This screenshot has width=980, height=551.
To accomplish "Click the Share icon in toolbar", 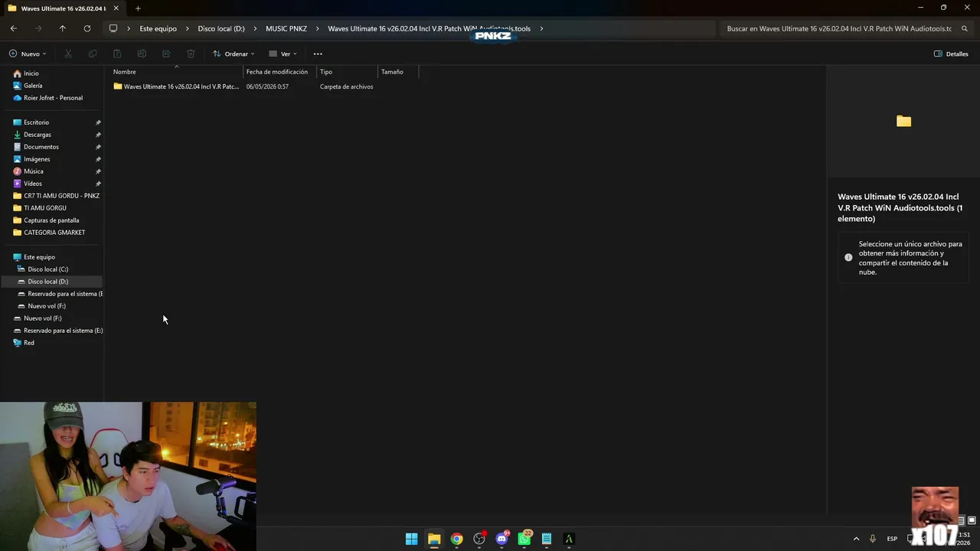I will [166, 54].
